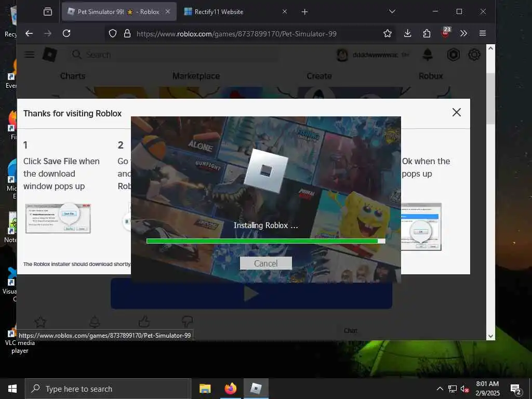Open Robux balance hexagon icon
This screenshot has height=399, width=532.
[x=453, y=55]
